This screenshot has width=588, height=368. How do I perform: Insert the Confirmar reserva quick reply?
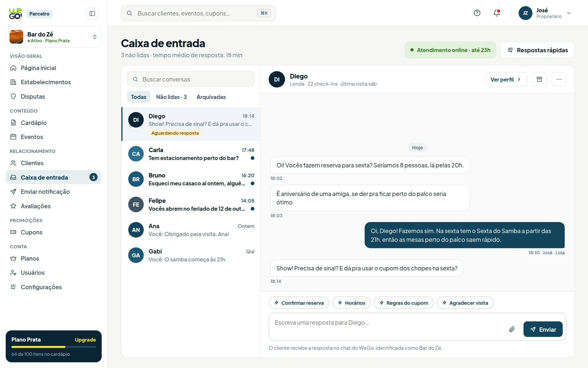[x=299, y=303]
